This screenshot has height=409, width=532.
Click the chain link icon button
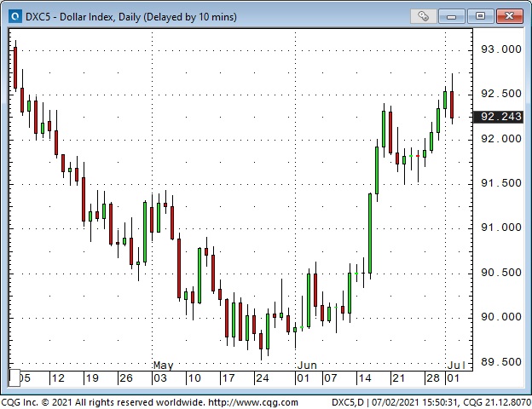click(423, 16)
